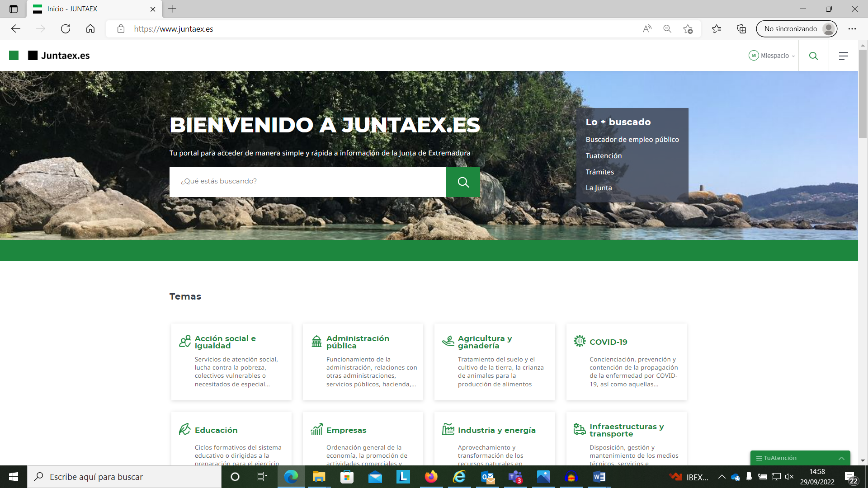Open the Edge settings and more menu
Screen dimensions: 868x488
click(x=852, y=29)
